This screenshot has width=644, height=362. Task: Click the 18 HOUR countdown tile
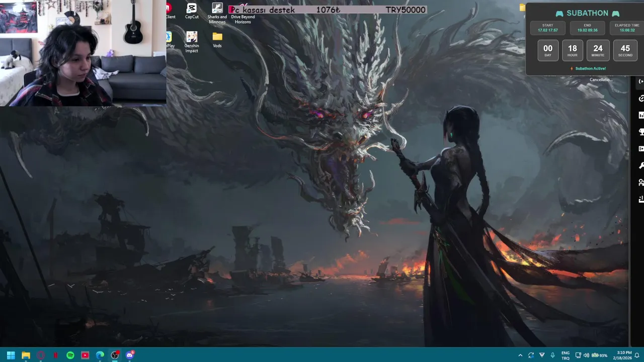573,50
